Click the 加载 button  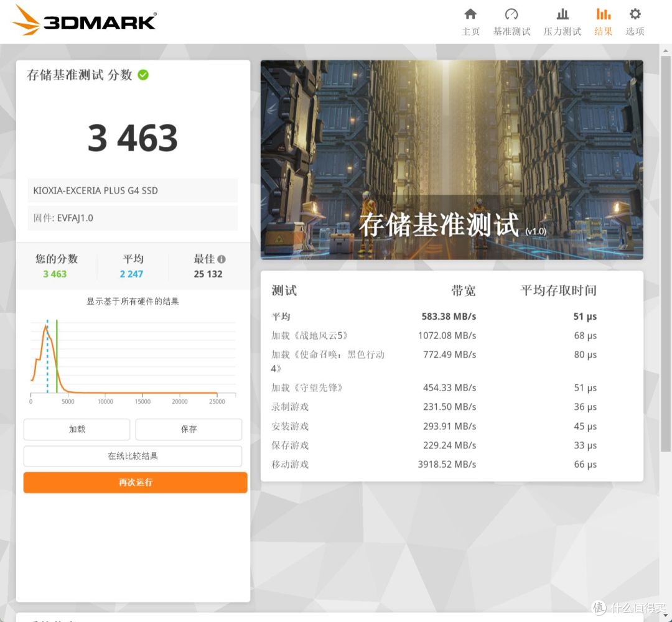pyautogui.click(x=77, y=429)
